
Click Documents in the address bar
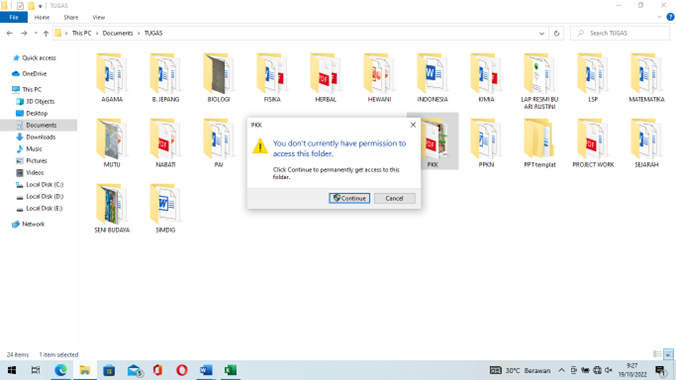tap(118, 33)
